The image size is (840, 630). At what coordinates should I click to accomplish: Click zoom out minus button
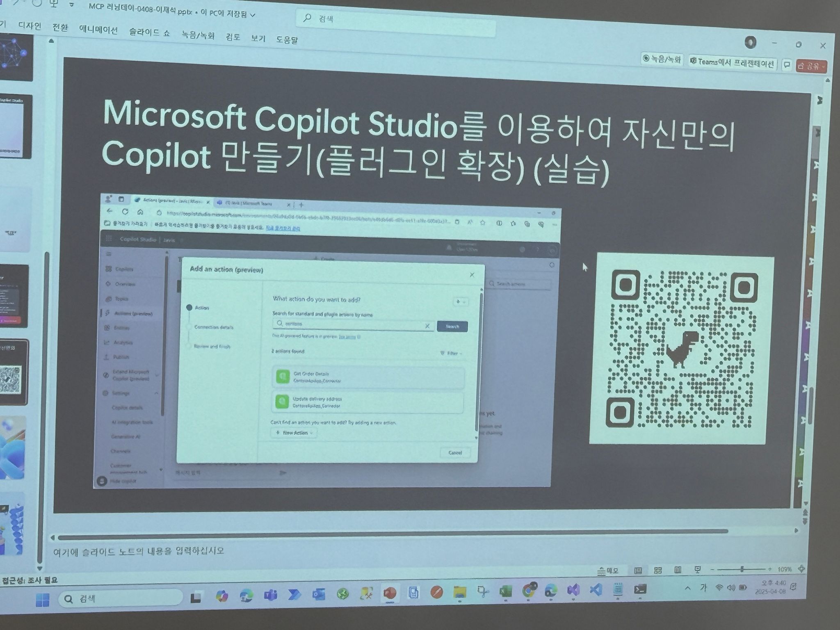tap(713, 569)
